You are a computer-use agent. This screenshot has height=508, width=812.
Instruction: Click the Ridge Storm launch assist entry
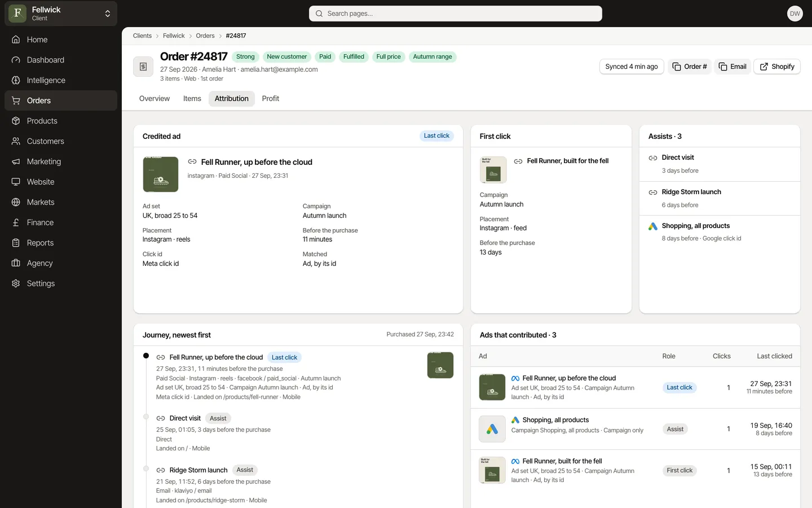[720, 198]
